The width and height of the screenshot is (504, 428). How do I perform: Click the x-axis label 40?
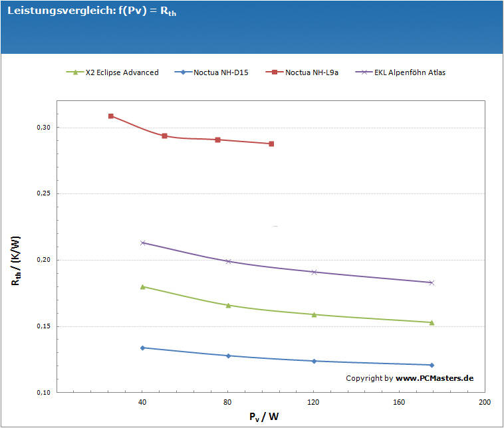click(x=142, y=402)
